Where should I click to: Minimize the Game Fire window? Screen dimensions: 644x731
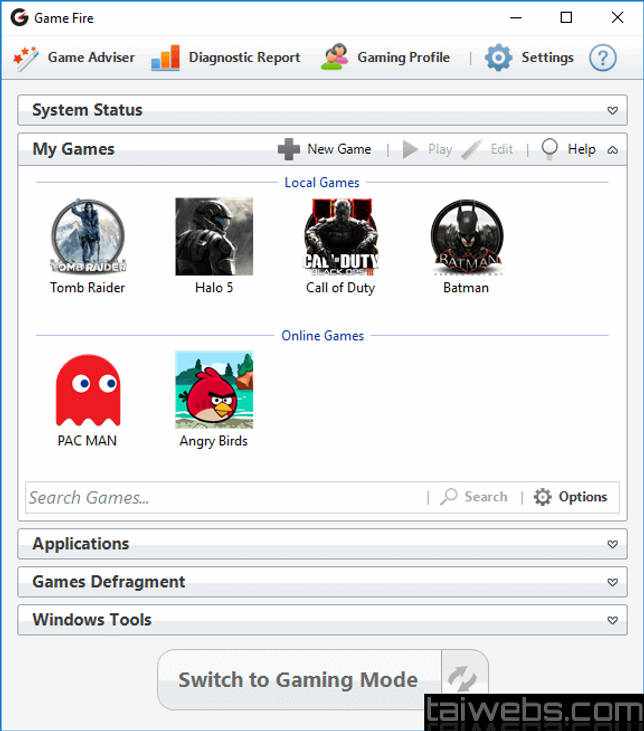tap(516, 18)
